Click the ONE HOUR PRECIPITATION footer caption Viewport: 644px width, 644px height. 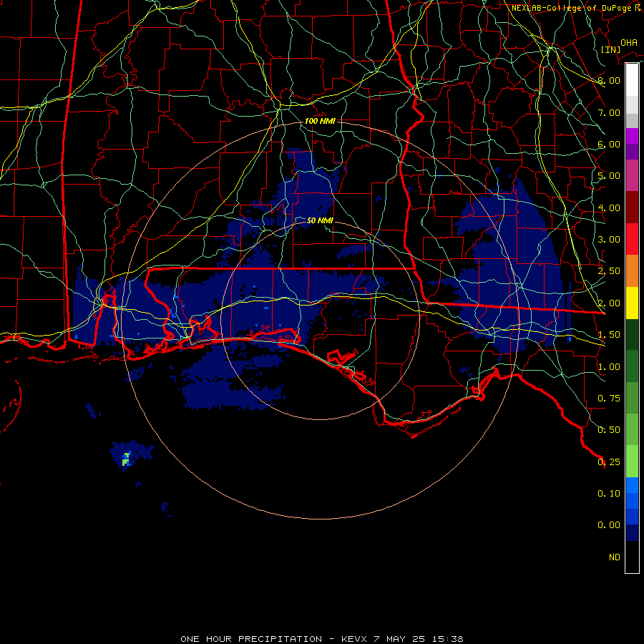coord(322,639)
